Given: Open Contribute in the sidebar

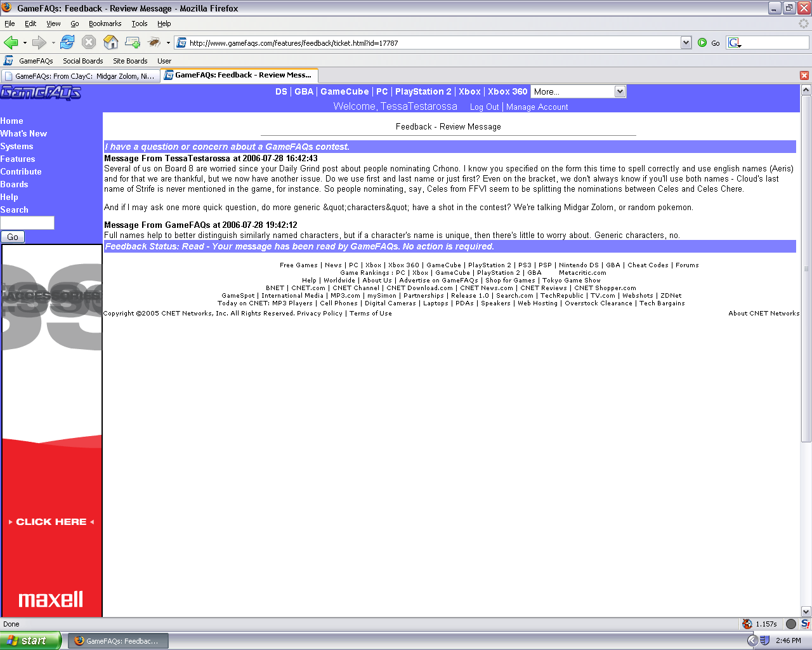Looking at the screenshot, I should [21, 171].
